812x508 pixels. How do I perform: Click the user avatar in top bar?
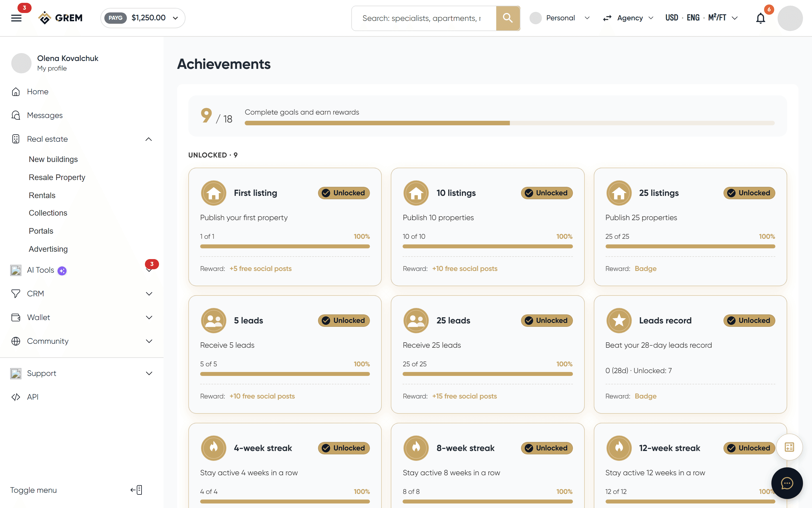tap(790, 18)
